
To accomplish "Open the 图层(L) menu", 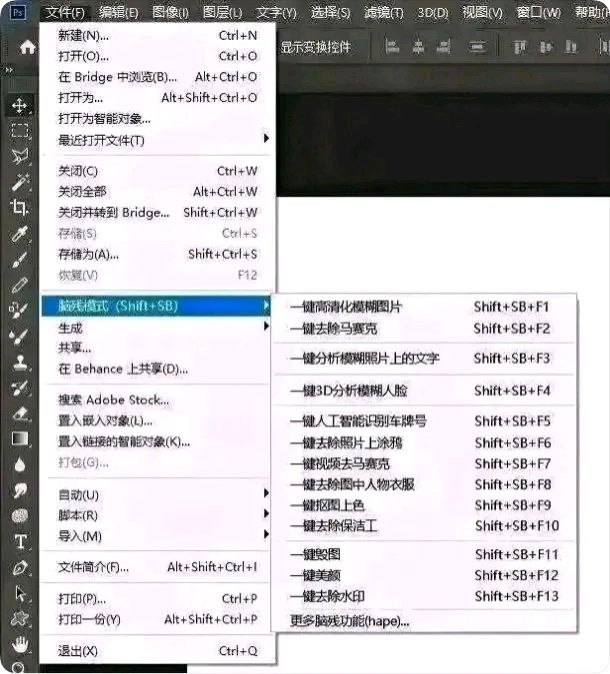I will coord(222,12).
